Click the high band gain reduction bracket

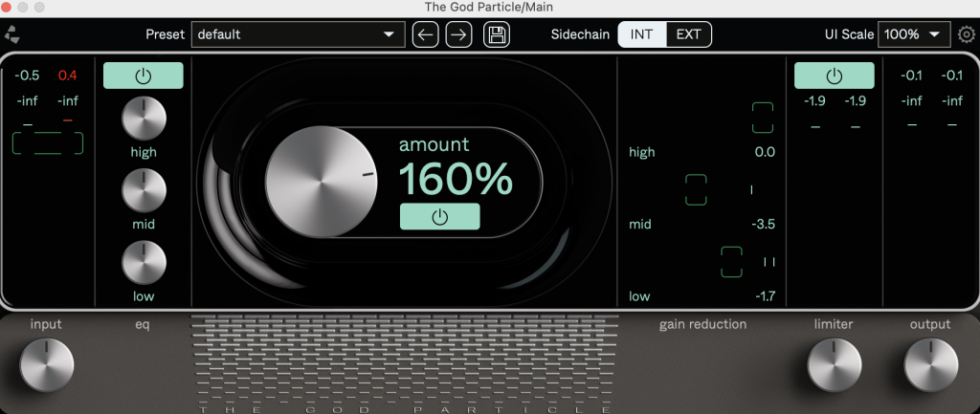point(763,118)
